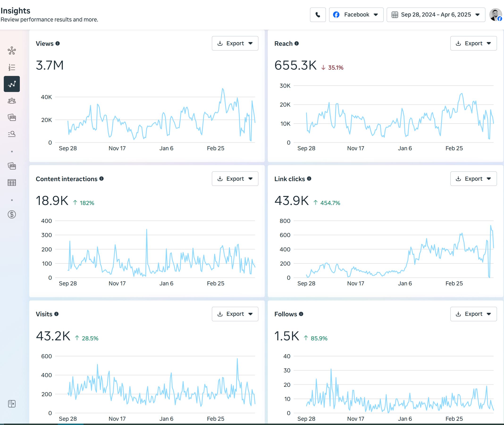Open the date range picker Sep 28 – Apr 6
504x425 pixels.
(436, 15)
